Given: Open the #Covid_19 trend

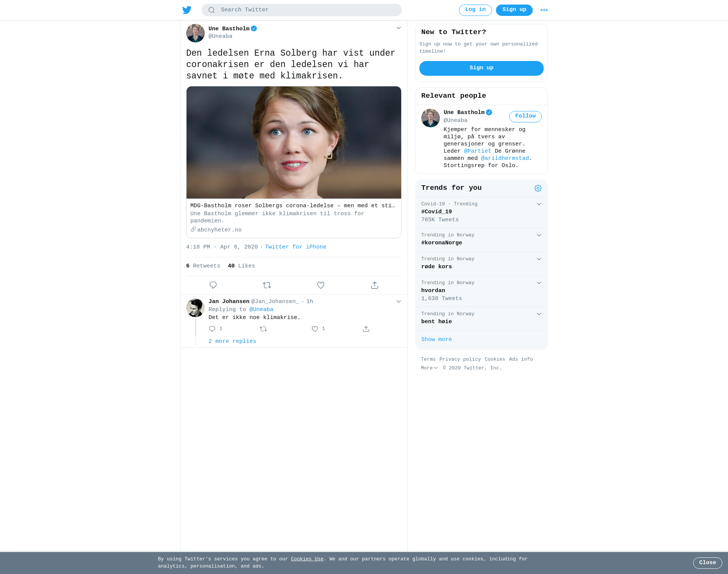Looking at the screenshot, I should 482,212.
